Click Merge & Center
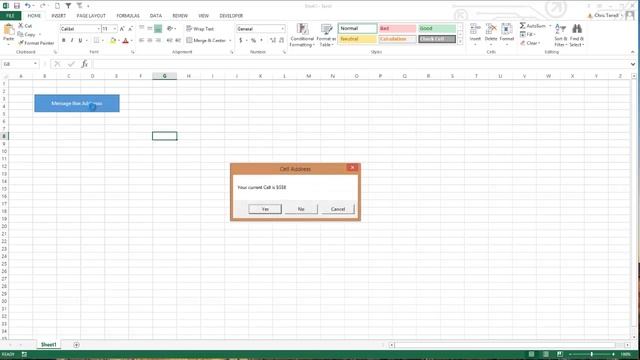The image size is (640, 360). coord(206,40)
